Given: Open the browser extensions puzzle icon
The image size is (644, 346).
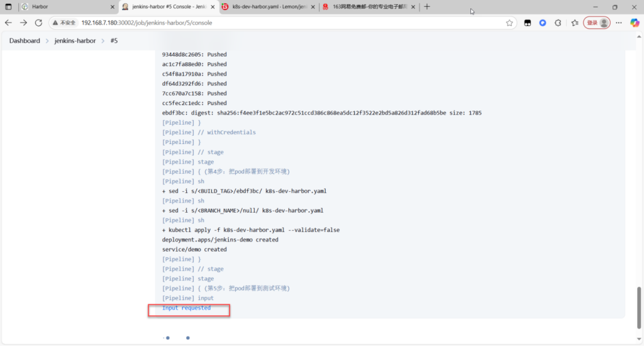Looking at the screenshot, I should pyautogui.click(x=558, y=23).
